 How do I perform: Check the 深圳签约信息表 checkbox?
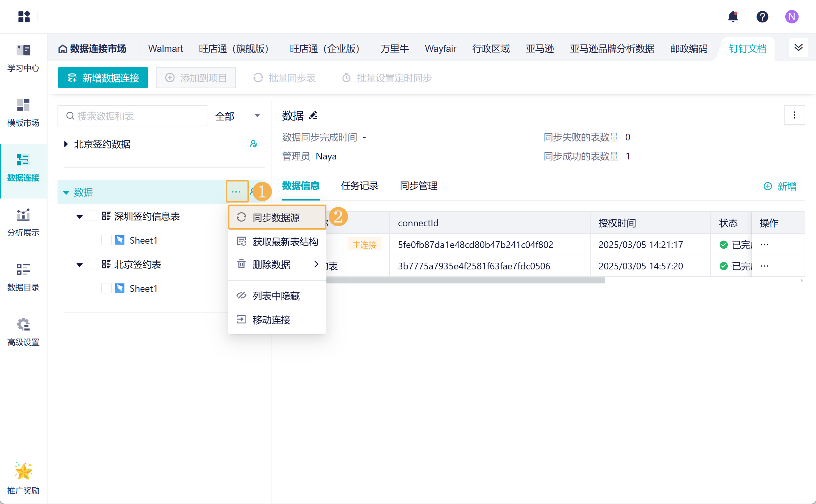click(93, 216)
